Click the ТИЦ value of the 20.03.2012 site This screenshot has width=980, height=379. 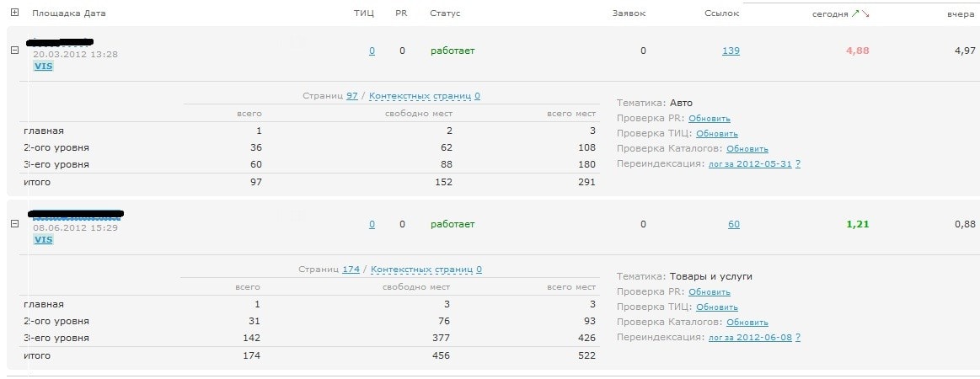[x=372, y=51]
